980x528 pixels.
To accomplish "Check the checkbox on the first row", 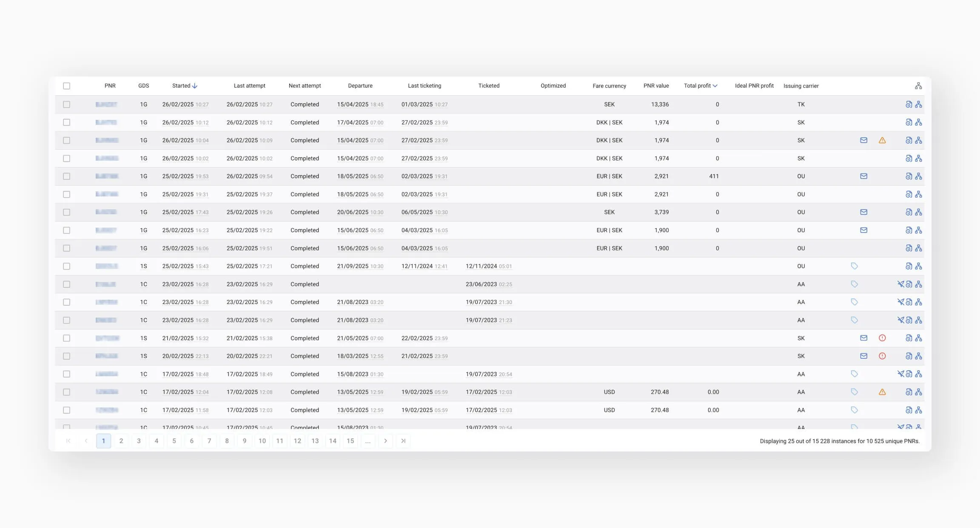I will point(67,104).
